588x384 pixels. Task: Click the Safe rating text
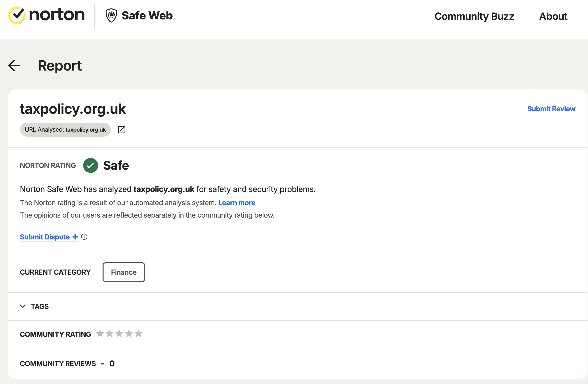116,165
